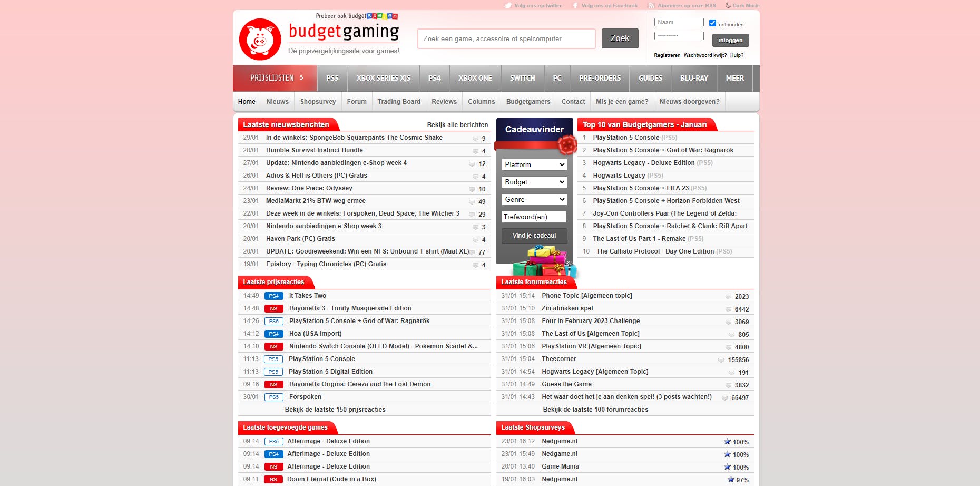
Task: Click the Zoek search button
Action: 620,38
